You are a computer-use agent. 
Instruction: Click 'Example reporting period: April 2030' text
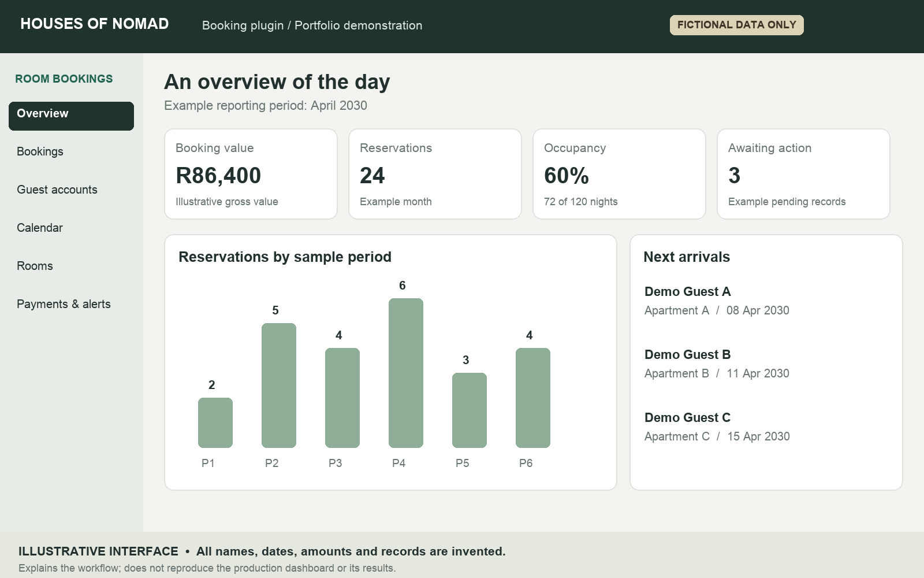[266, 106]
